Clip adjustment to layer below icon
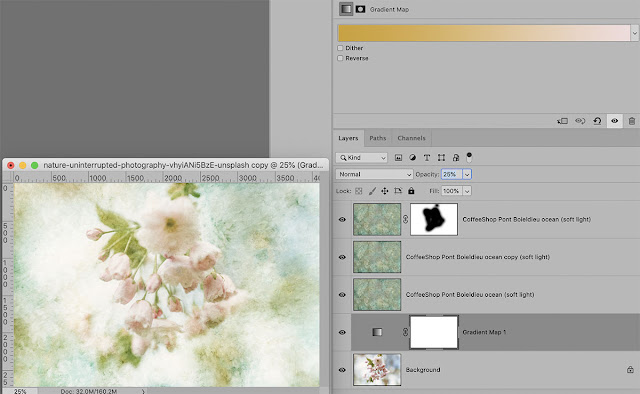640x394 pixels. [x=562, y=121]
